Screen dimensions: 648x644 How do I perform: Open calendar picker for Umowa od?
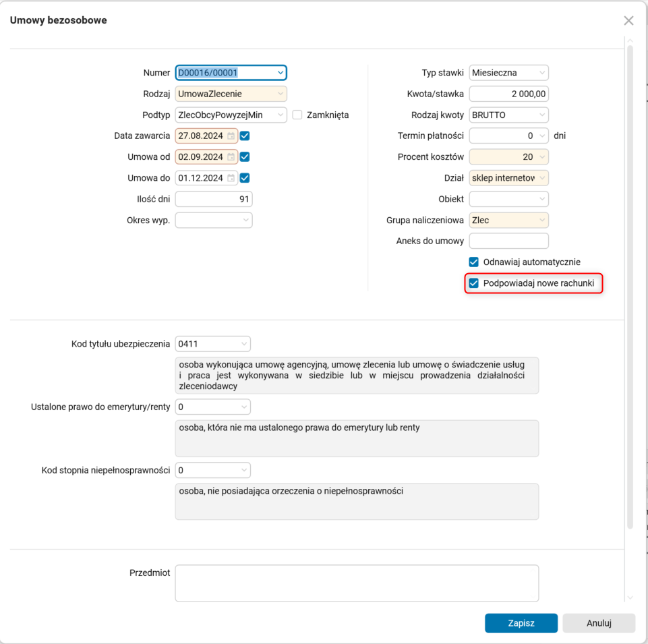tap(231, 157)
